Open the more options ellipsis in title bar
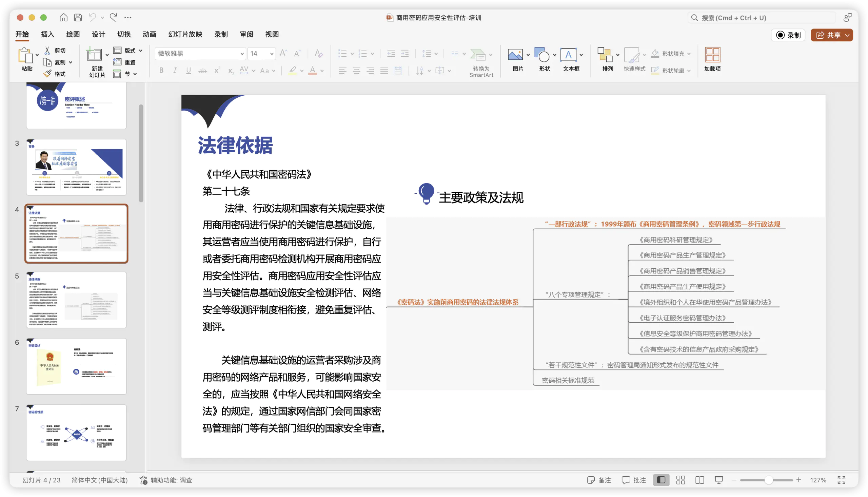868x497 pixels. coord(128,17)
